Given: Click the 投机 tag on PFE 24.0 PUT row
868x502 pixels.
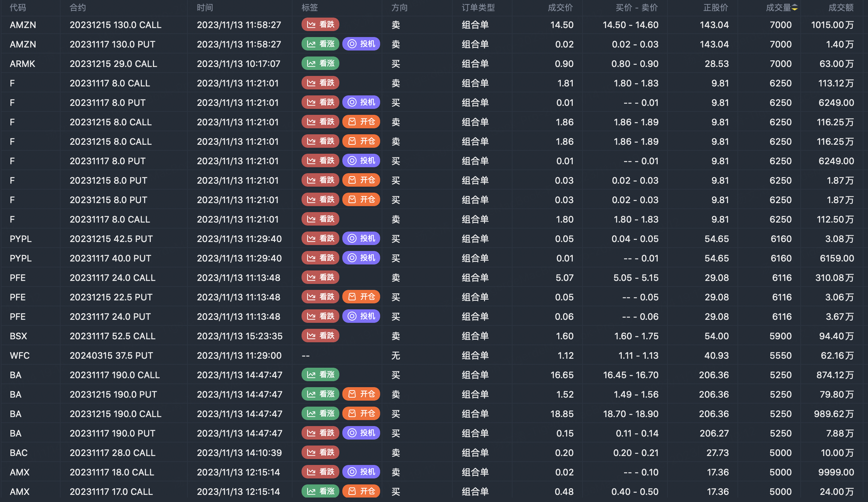Looking at the screenshot, I should (361, 316).
